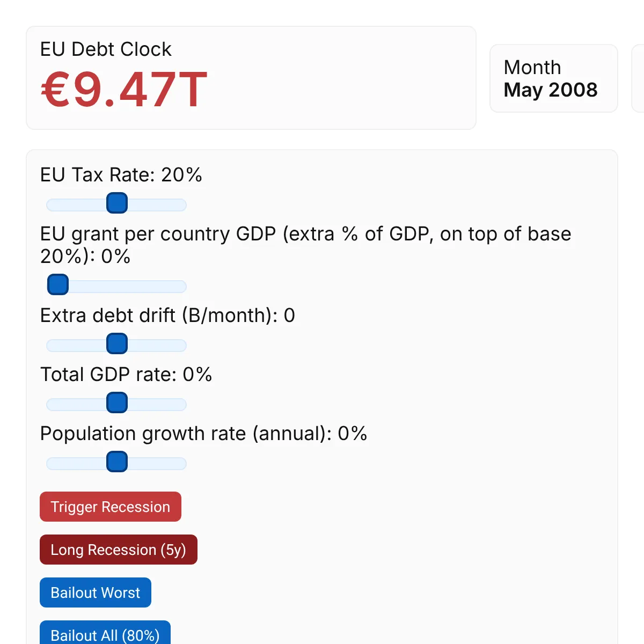644x644 pixels.
Task: Click the €9.47T debt figure
Action: click(x=124, y=90)
